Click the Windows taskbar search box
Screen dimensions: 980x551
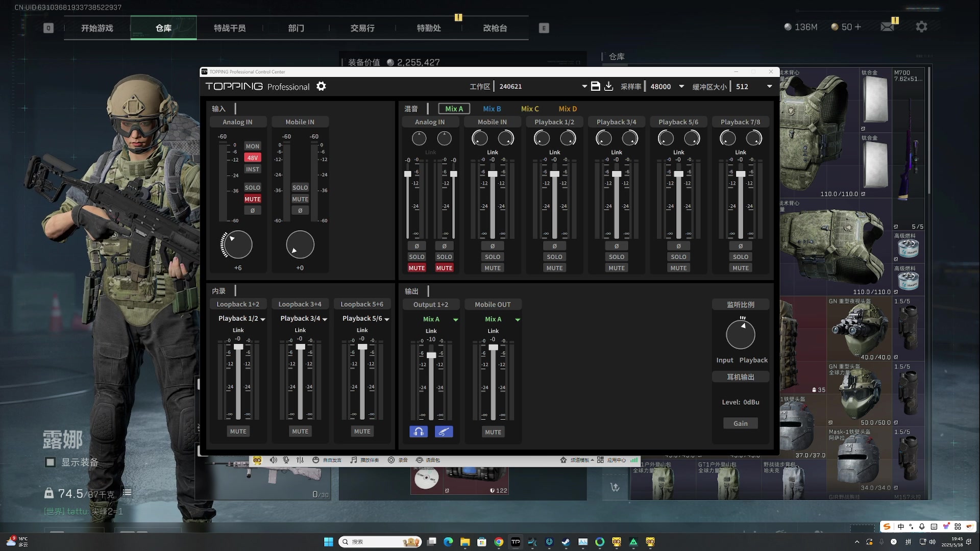380,542
